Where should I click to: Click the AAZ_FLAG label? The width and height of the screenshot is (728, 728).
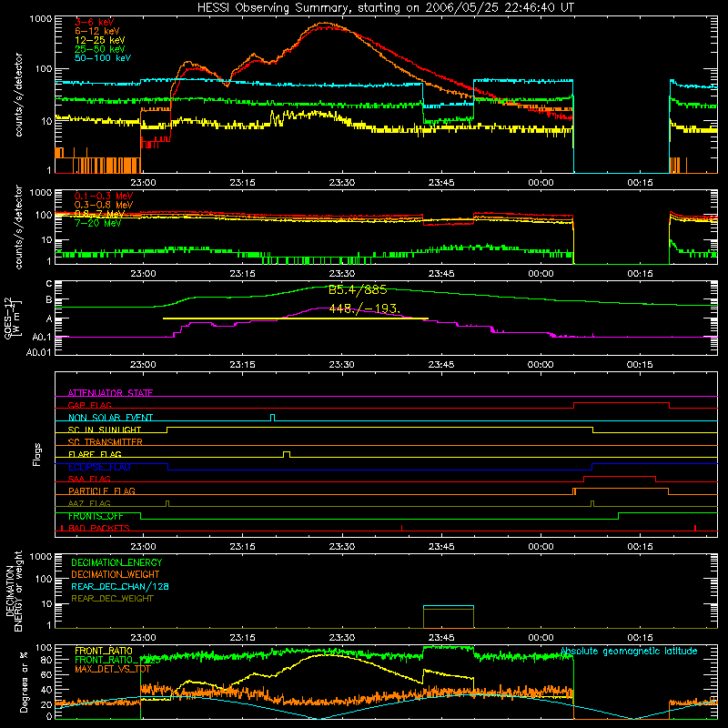[89, 503]
